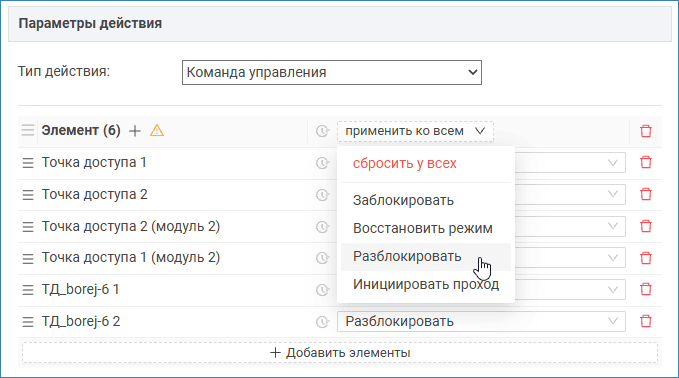Click drag handle of ТД_borej-6 1
Screen dimensions: 679x378
[x=28, y=290]
